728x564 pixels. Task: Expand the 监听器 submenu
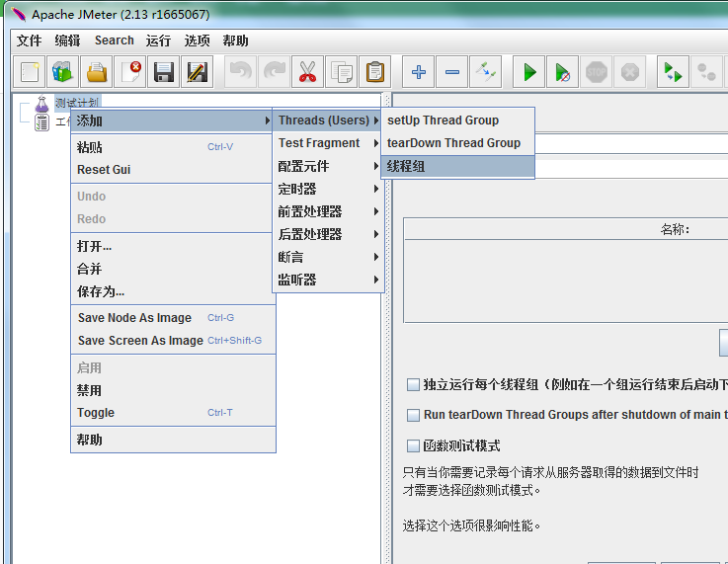pyautogui.click(x=328, y=280)
